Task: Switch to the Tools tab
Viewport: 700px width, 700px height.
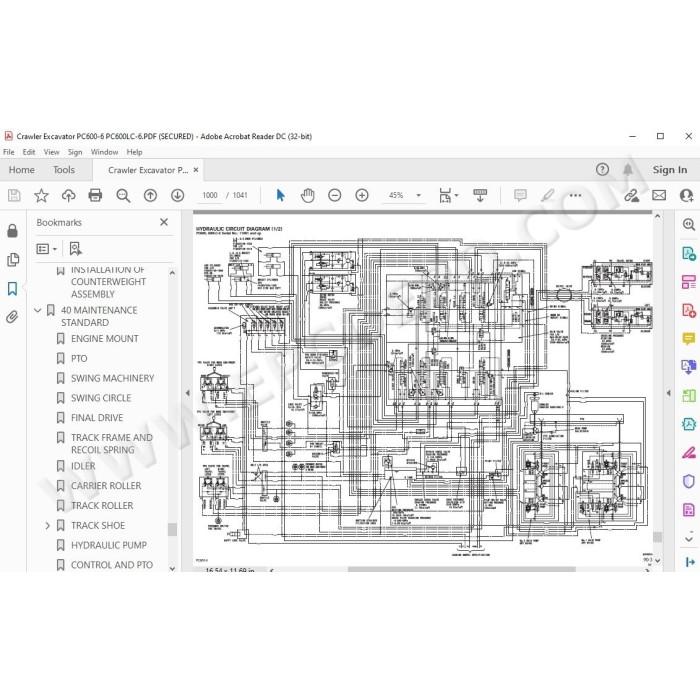Action: 64,170
